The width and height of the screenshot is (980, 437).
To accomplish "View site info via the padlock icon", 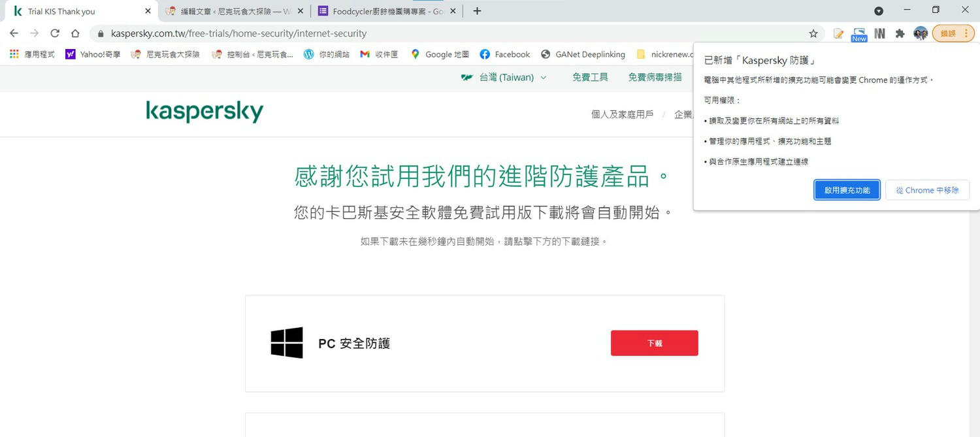I will point(101,33).
